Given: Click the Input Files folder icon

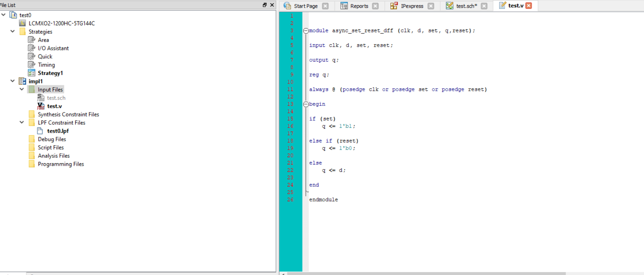Looking at the screenshot, I should point(32,89).
